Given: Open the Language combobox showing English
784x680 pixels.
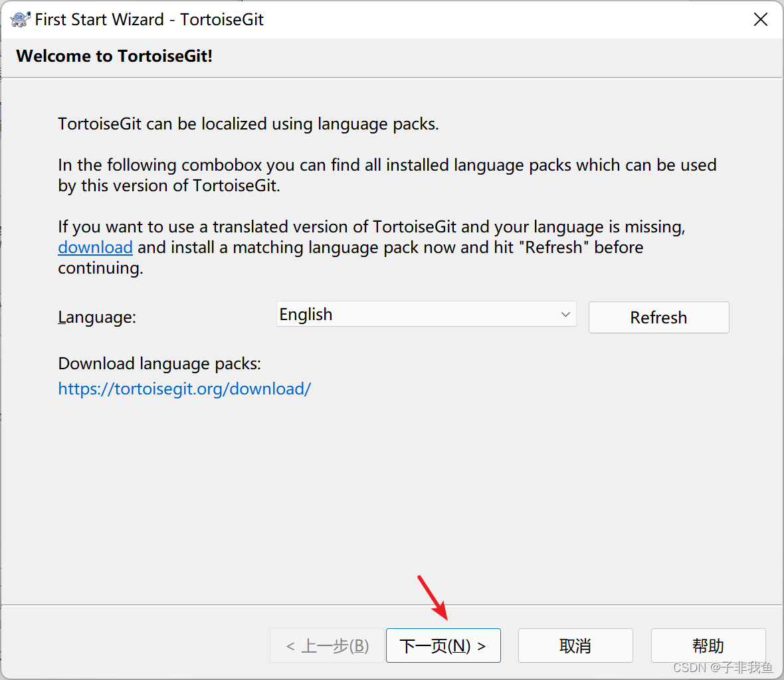Looking at the screenshot, I should pos(426,314).
